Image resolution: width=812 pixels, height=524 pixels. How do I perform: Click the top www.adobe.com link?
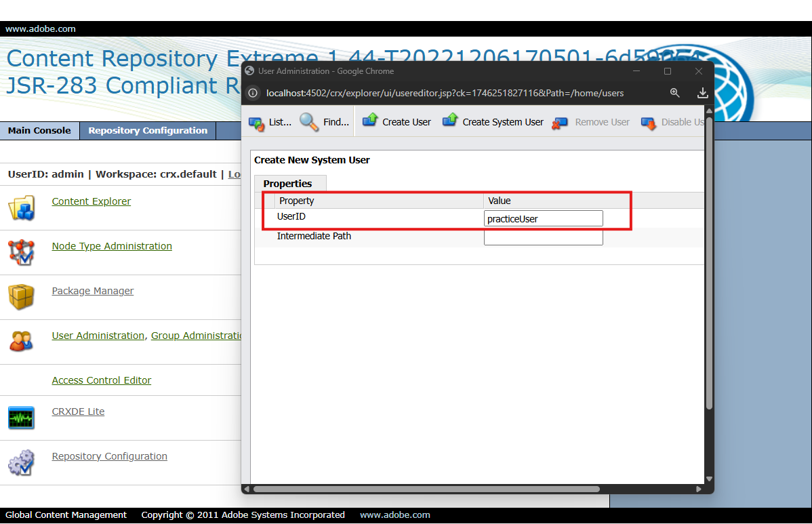tap(41, 29)
